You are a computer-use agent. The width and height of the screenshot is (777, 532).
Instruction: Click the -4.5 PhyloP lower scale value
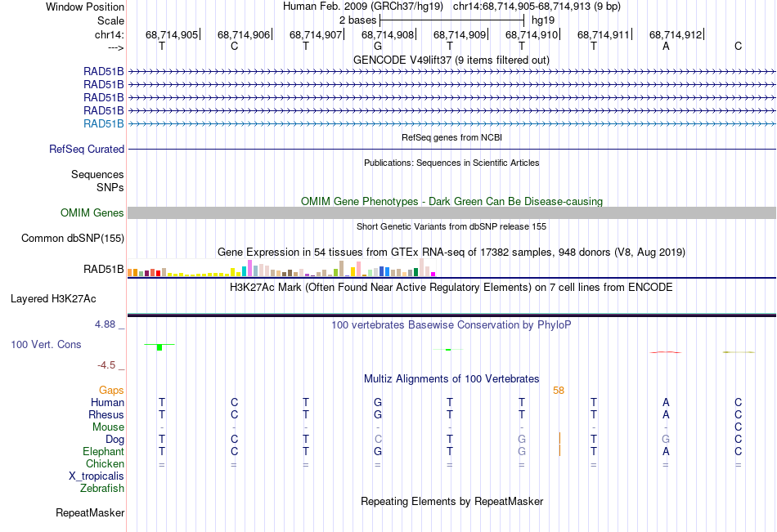[x=106, y=365]
